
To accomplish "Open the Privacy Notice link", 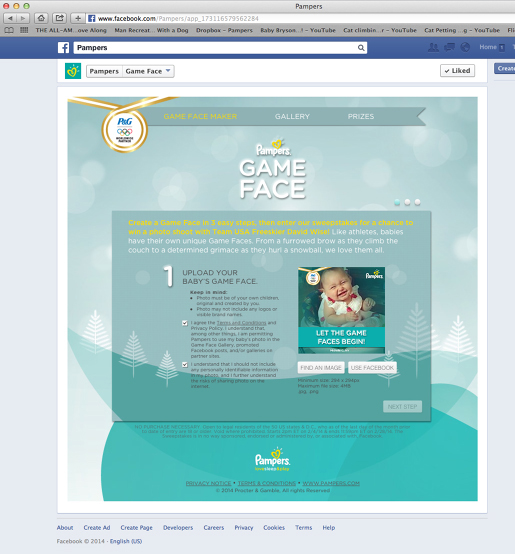I will [x=208, y=483].
